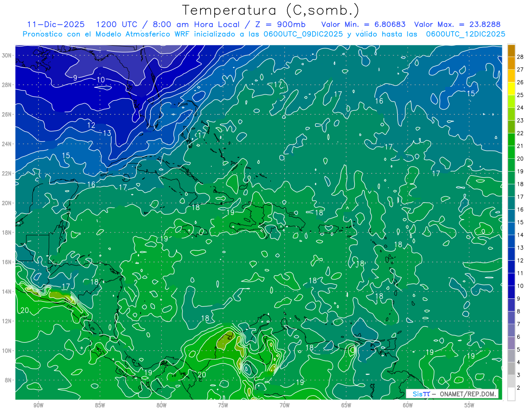Click the colorbar legend value '4'

[x=518, y=362]
